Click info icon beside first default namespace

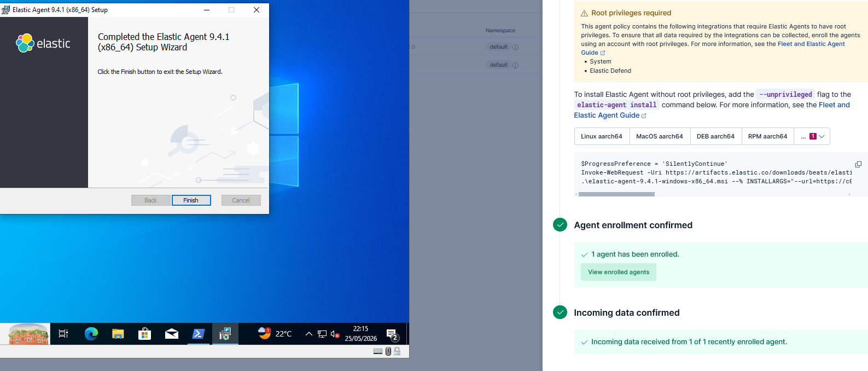coord(515,47)
